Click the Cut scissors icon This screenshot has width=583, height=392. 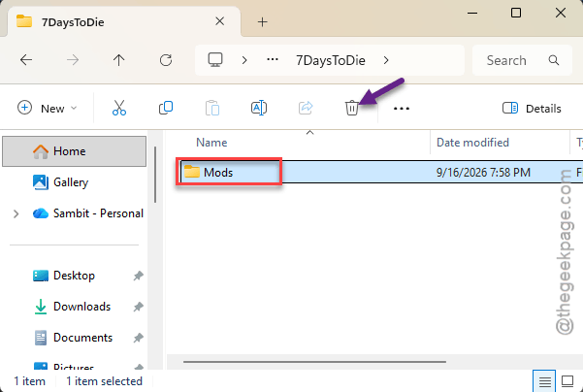click(119, 109)
